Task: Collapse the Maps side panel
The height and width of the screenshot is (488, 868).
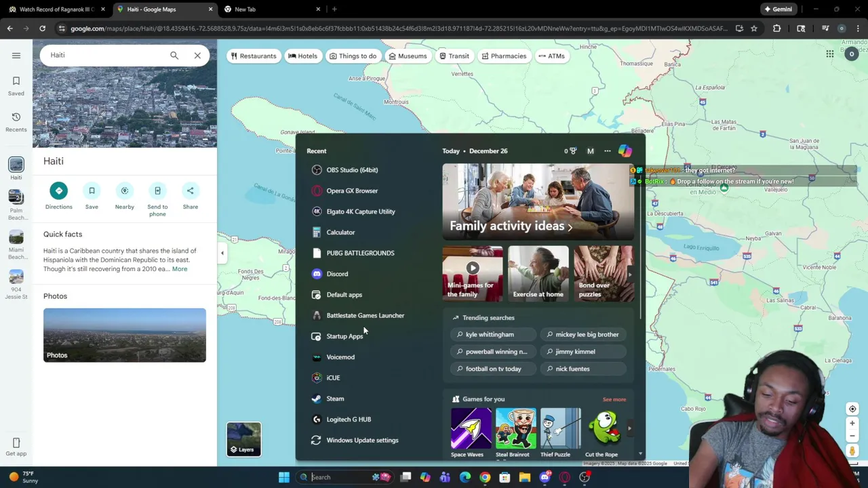Action: click(x=222, y=253)
